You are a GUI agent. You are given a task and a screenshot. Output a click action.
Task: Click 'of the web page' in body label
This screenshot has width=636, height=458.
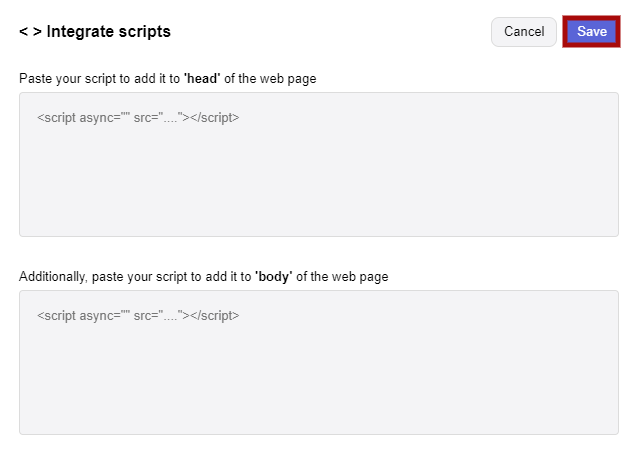click(x=342, y=277)
